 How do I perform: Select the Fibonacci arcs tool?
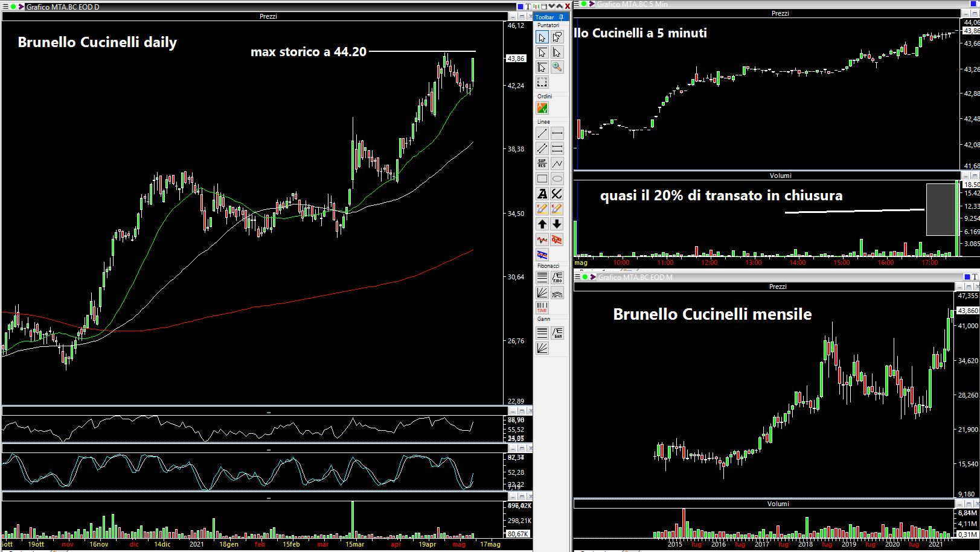pos(557,292)
